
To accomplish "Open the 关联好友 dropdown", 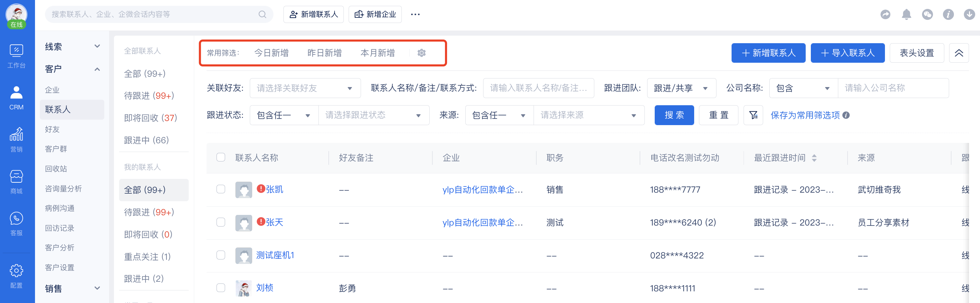I will pos(305,88).
